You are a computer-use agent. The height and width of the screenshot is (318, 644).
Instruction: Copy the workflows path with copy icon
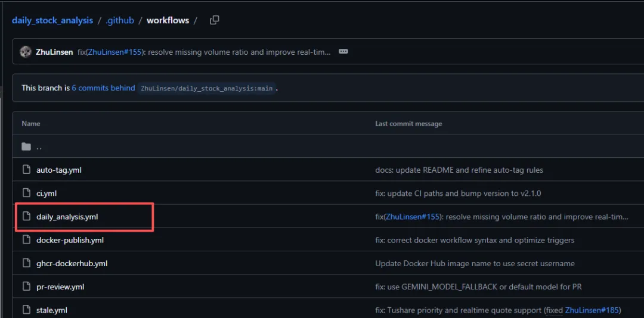tap(215, 20)
